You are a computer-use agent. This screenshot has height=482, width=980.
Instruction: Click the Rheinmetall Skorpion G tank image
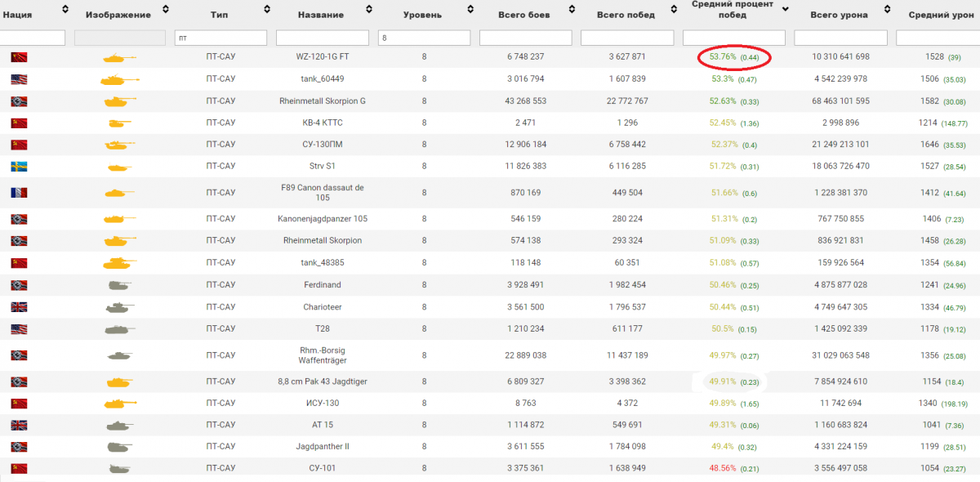119,101
